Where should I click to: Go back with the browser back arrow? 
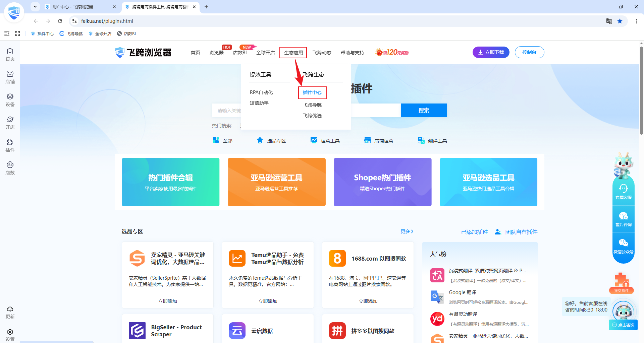[36, 21]
